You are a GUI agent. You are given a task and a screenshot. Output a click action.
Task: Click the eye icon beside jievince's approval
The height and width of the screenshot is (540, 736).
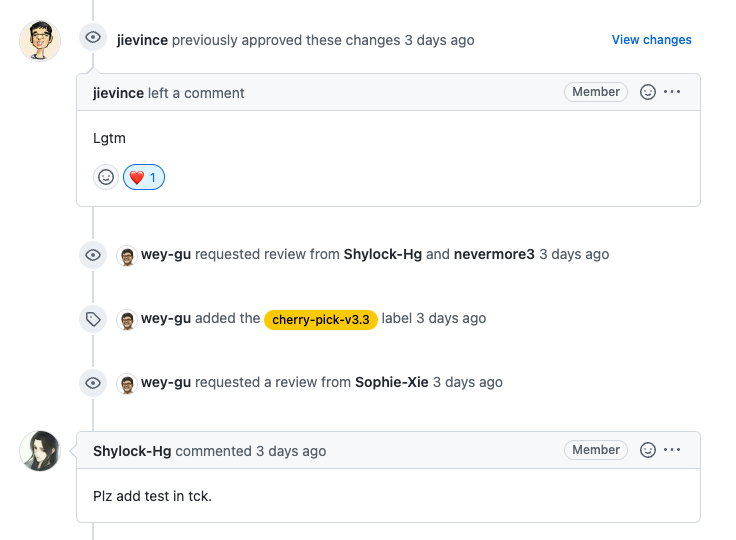point(93,37)
